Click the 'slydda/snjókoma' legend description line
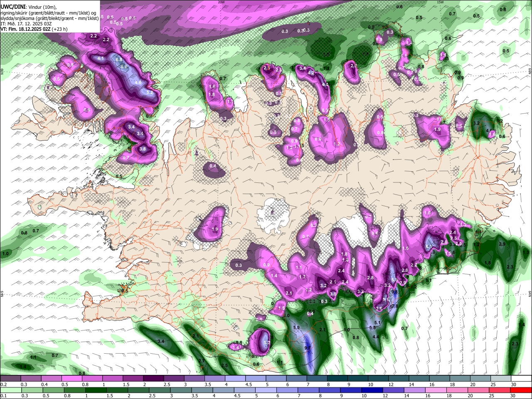 click(49, 18)
